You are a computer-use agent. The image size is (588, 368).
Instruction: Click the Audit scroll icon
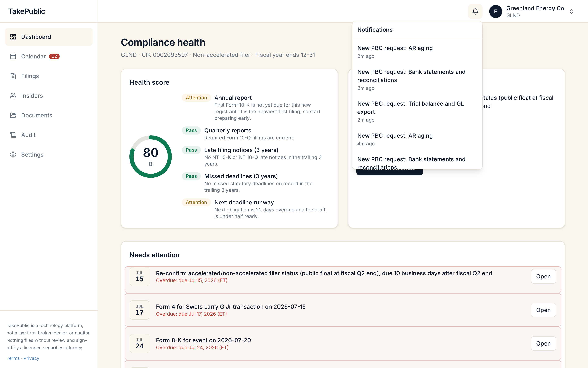(13, 135)
